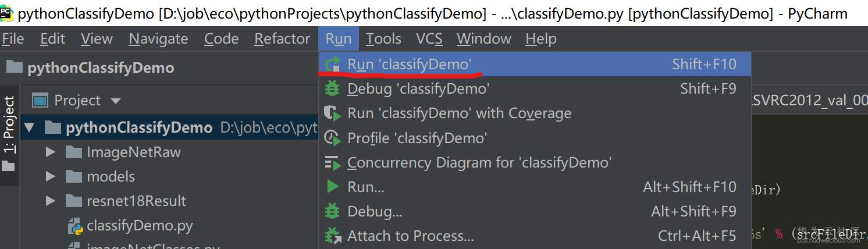Open the Refactor menu

pos(282,39)
